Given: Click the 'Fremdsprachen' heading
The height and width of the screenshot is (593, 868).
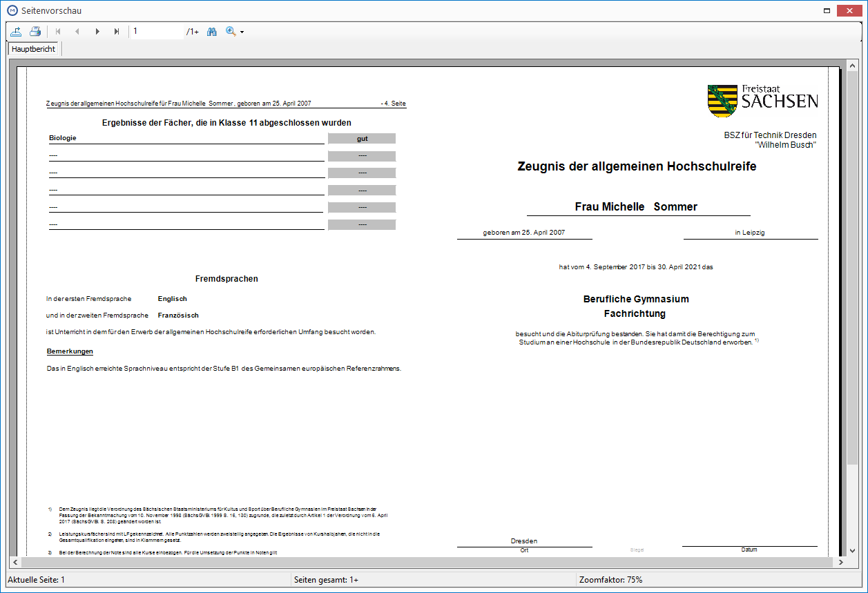Looking at the screenshot, I should pyautogui.click(x=226, y=279).
